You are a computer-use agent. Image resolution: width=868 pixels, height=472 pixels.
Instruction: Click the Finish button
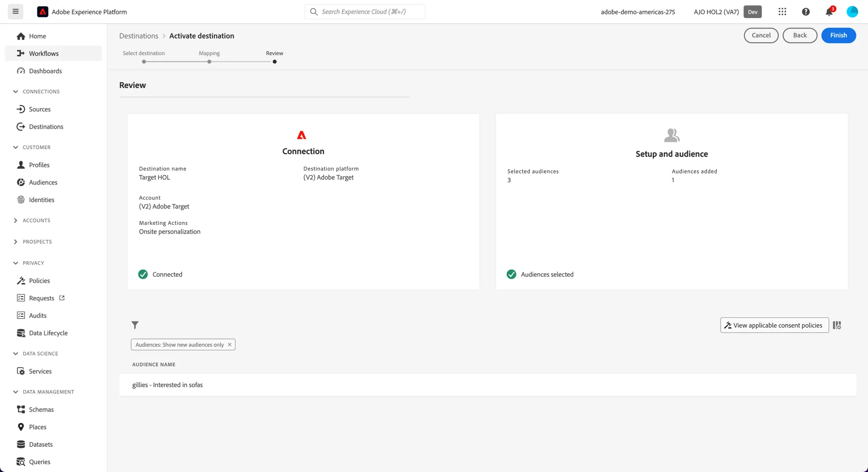(838, 35)
